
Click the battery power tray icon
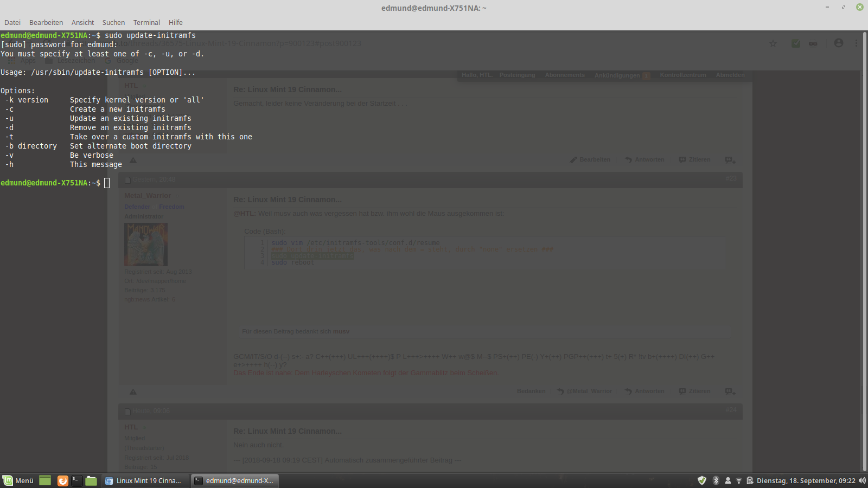point(750,480)
